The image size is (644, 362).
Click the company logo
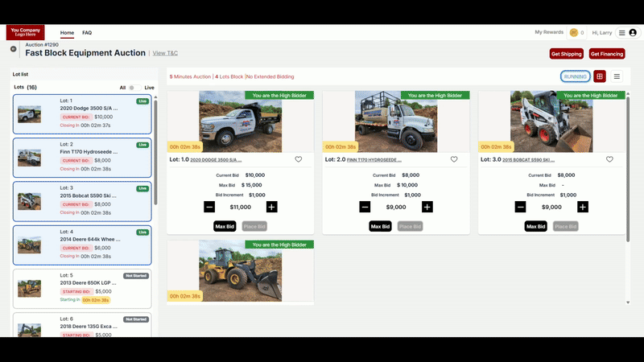pyautogui.click(x=26, y=32)
